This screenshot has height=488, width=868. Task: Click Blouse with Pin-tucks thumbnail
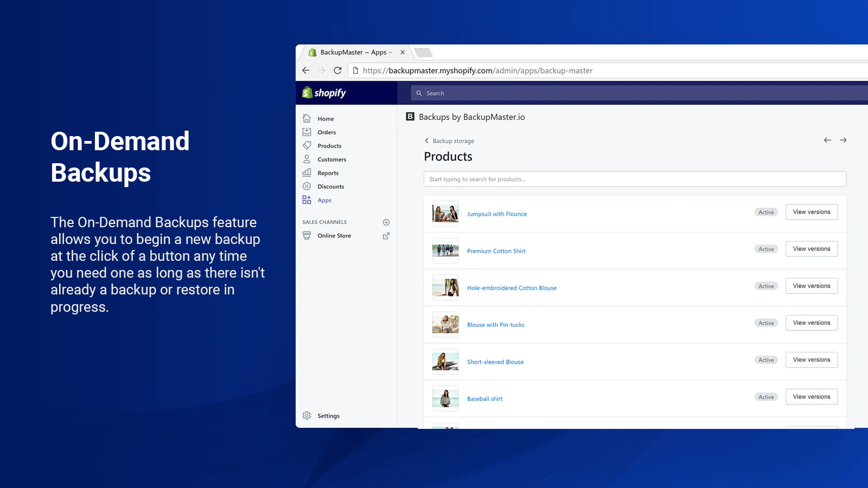pyautogui.click(x=445, y=324)
